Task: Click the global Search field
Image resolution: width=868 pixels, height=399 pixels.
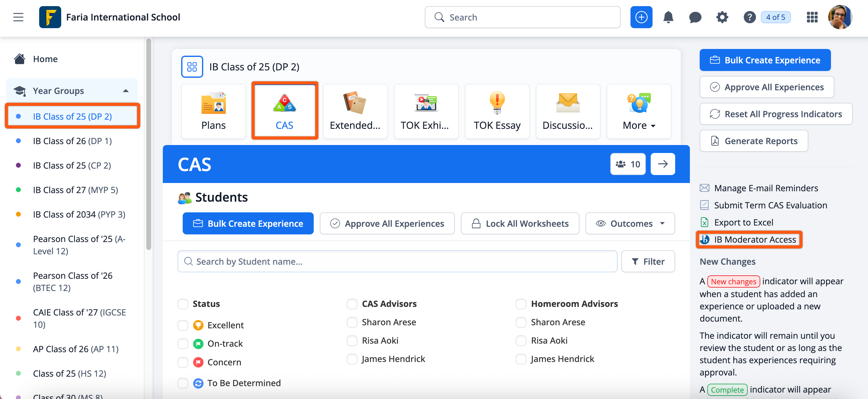Action: pyautogui.click(x=522, y=17)
